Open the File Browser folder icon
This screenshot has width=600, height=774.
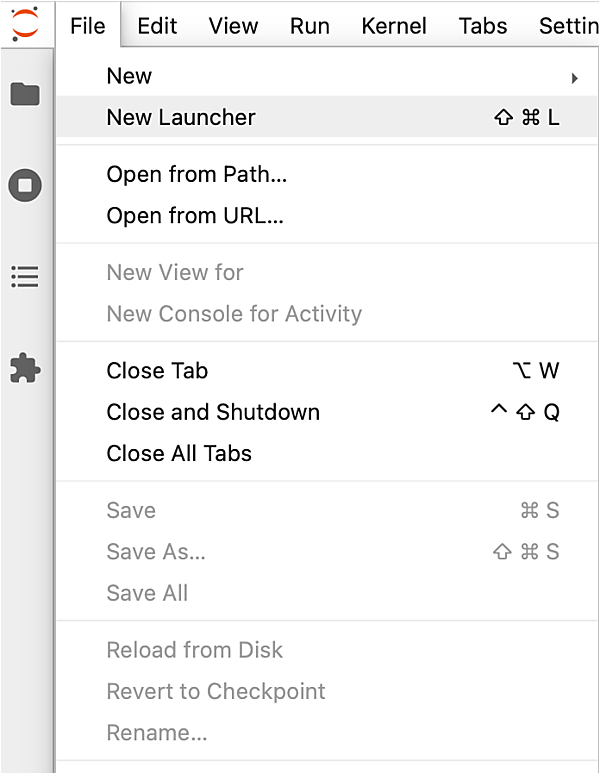25,94
